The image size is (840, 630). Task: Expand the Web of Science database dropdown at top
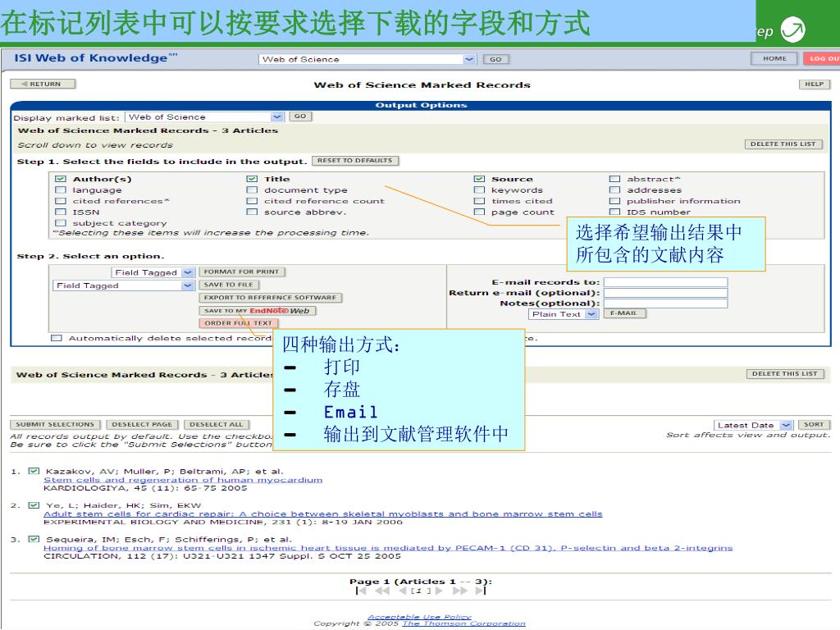tap(468, 59)
